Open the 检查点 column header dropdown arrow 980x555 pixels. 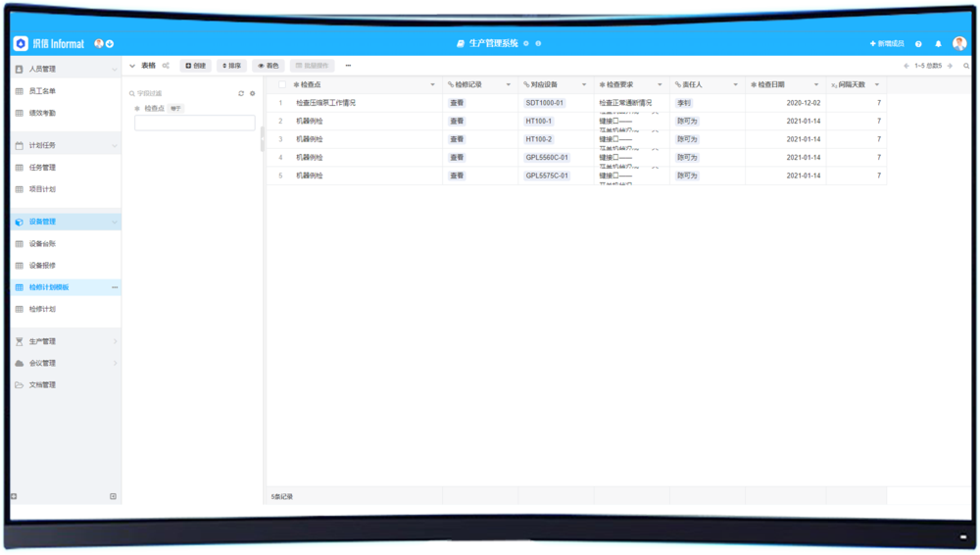pyautogui.click(x=432, y=85)
